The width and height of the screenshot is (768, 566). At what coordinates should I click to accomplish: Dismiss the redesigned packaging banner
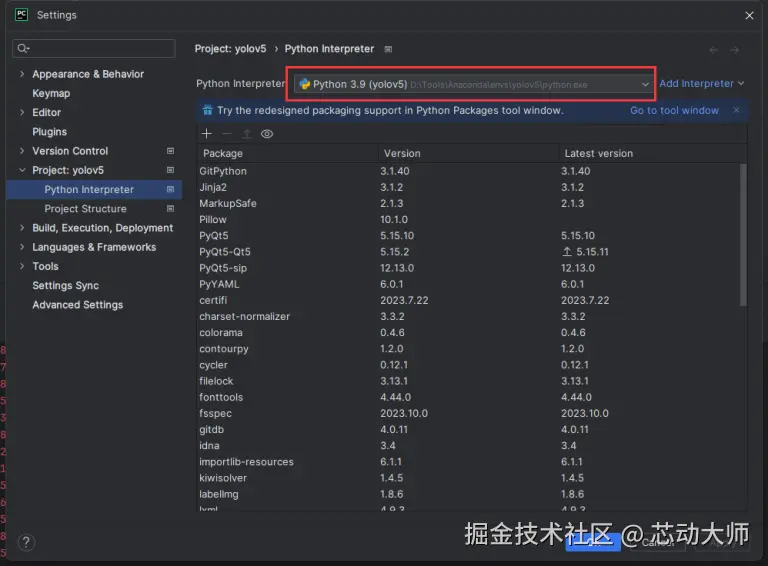[x=736, y=110]
